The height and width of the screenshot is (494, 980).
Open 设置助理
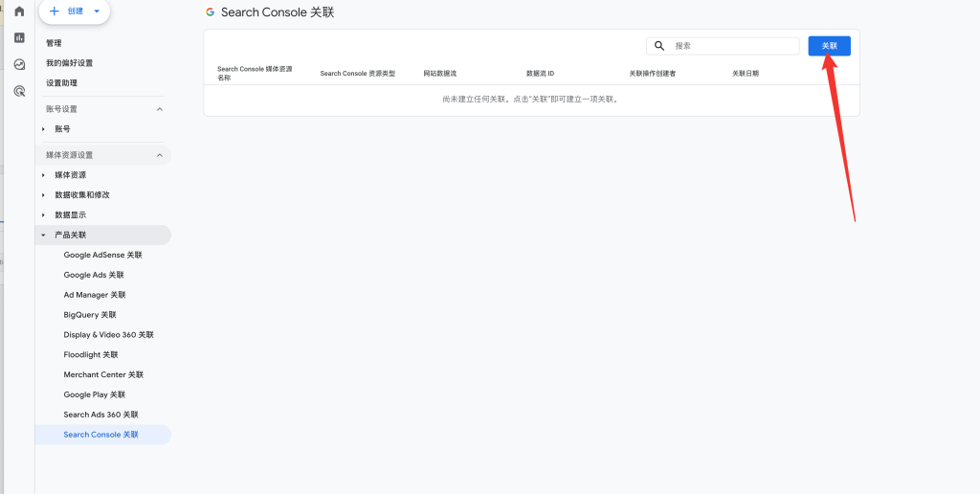[x=61, y=83]
